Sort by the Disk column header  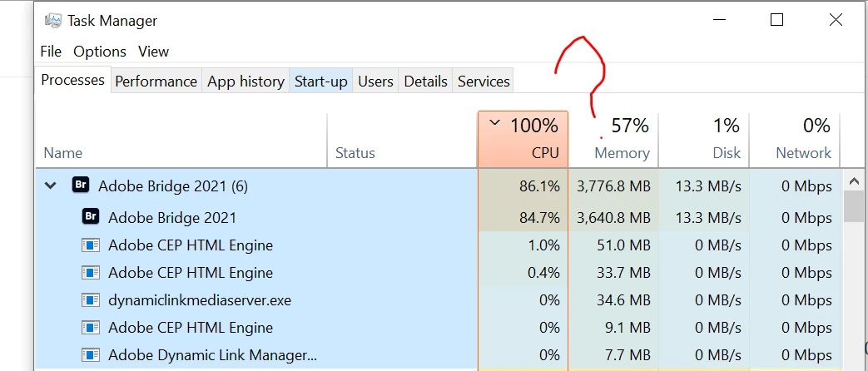pos(704,140)
